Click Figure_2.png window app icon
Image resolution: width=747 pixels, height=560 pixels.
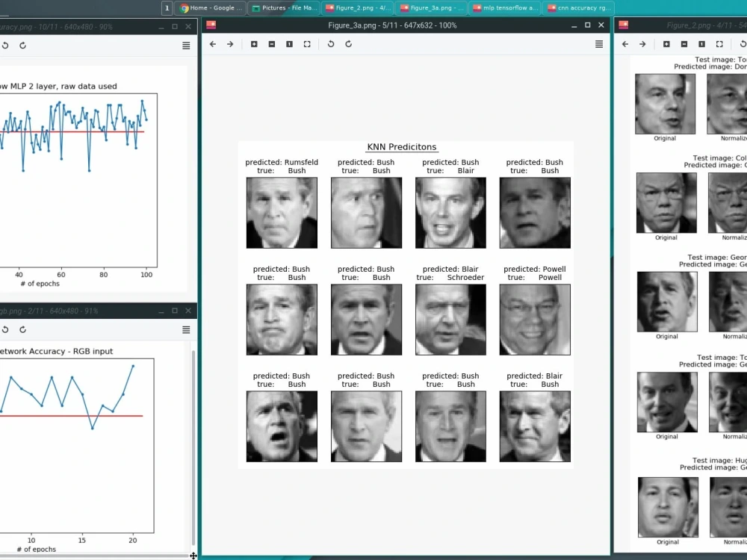623,25
